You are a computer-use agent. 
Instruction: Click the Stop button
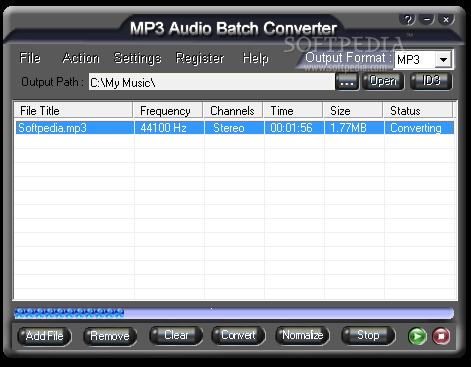click(x=368, y=335)
